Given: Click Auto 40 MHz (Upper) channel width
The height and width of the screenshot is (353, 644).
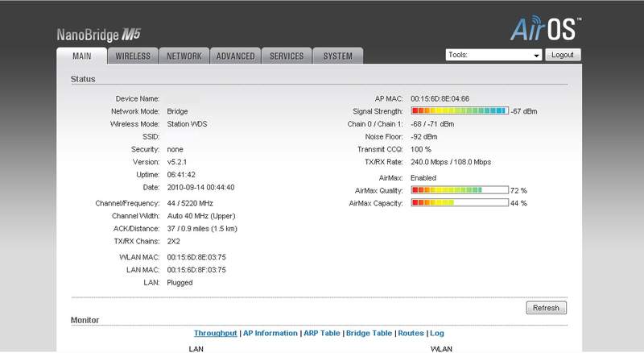Looking at the screenshot, I should click(x=201, y=216).
